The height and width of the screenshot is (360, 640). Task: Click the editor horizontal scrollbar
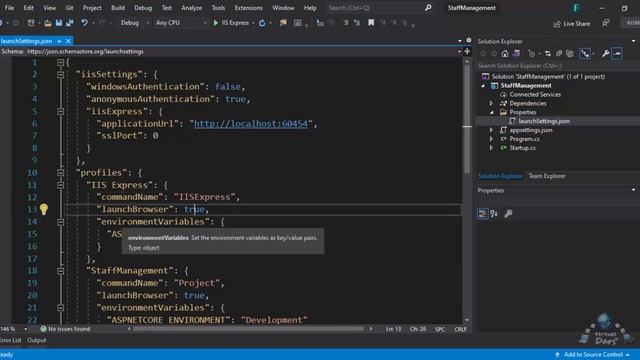pyautogui.click(x=248, y=329)
